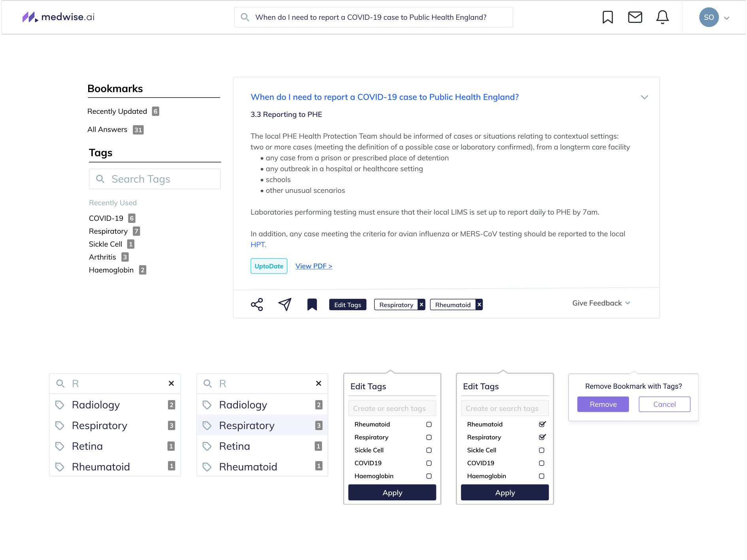Click the Search Tags input field
Screen dimensions: 747x560
point(155,179)
